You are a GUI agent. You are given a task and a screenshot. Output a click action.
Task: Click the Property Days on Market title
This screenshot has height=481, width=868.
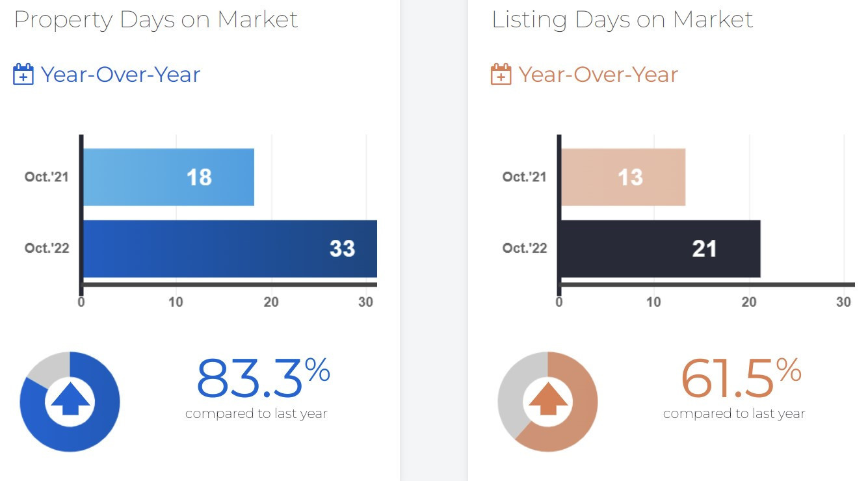156,19
